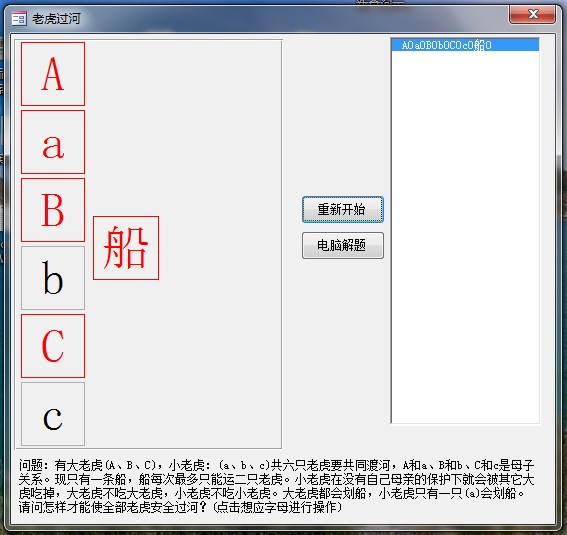
Task: Pick the black lowercase c tile
Action: tap(53, 414)
